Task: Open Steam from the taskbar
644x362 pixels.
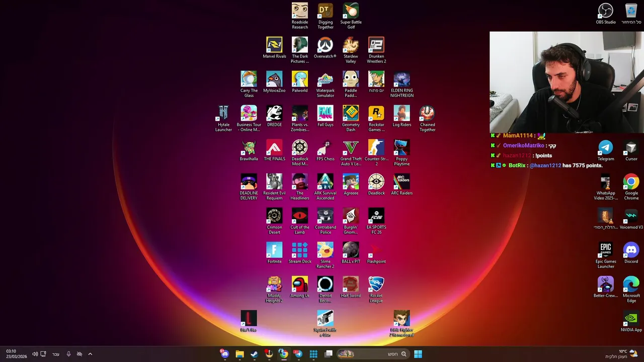Action: pos(254,354)
